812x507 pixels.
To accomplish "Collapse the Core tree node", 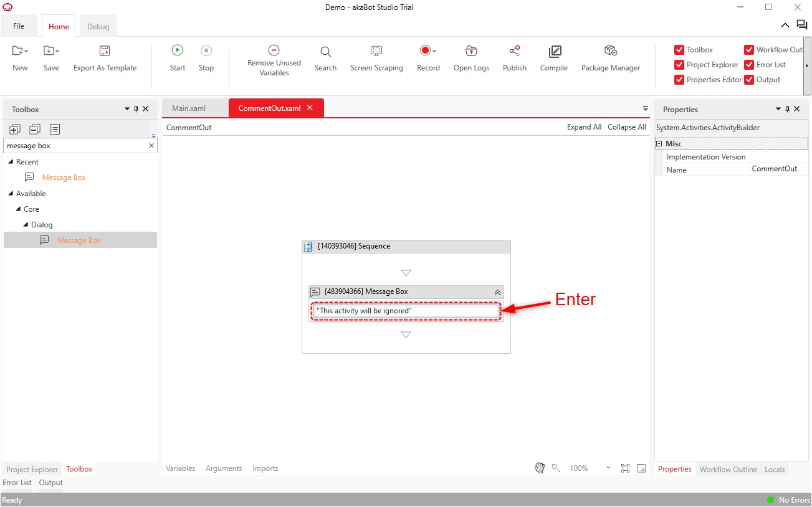I will [x=18, y=209].
